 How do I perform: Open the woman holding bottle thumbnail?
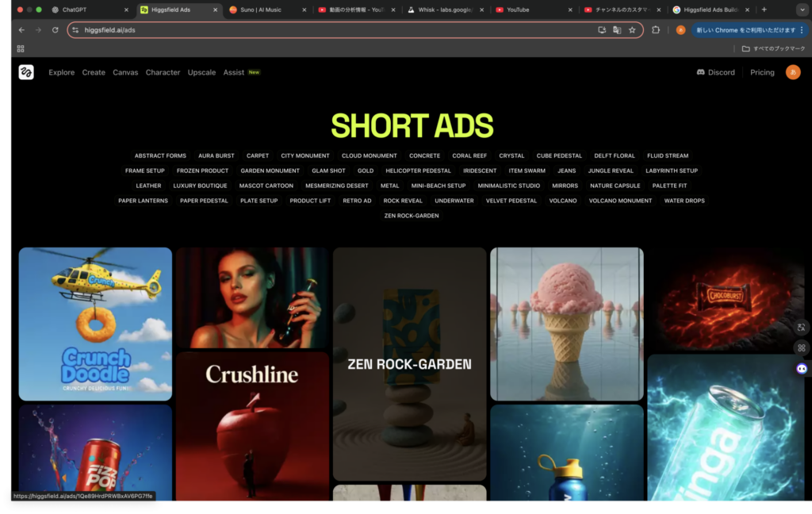252,297
